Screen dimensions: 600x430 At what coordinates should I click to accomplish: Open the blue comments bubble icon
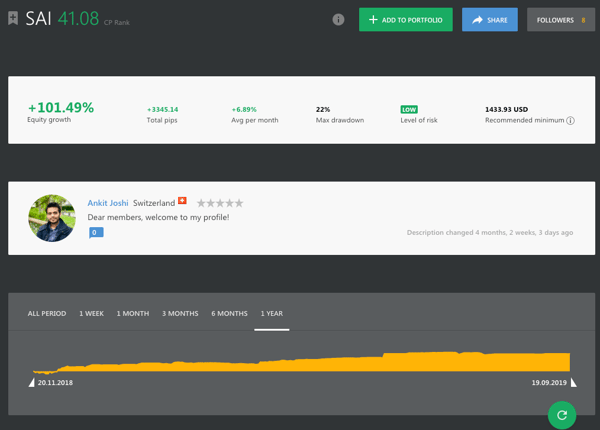pyautogui.click(x=96, y=232)
